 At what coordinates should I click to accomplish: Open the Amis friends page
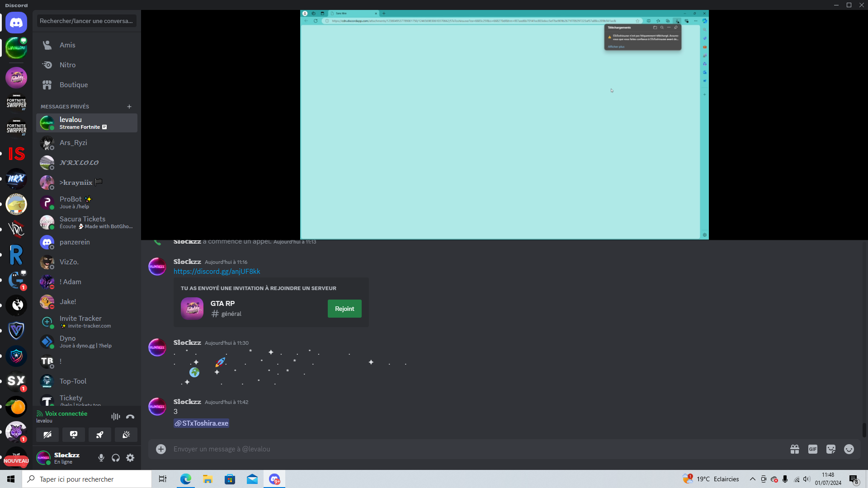click(87, 45)
